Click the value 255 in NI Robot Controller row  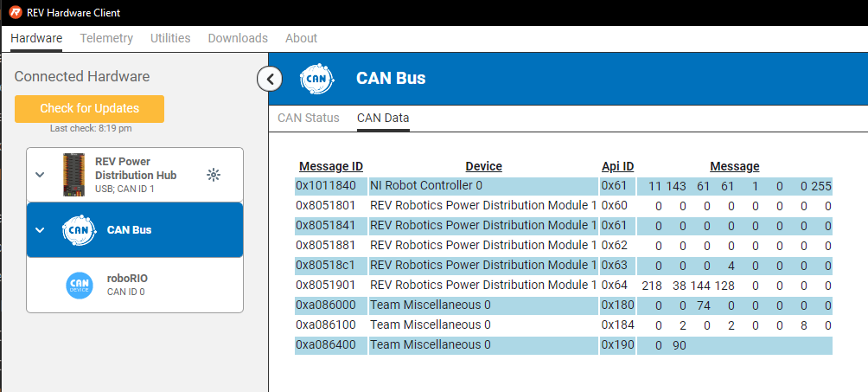(x=821, y=187)
